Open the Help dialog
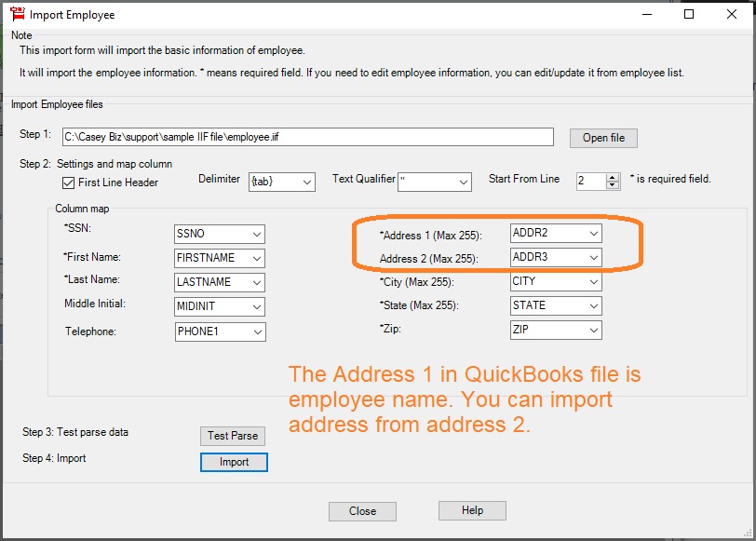The height and width of the screenshot is (541, 756). tap(471, 510)
